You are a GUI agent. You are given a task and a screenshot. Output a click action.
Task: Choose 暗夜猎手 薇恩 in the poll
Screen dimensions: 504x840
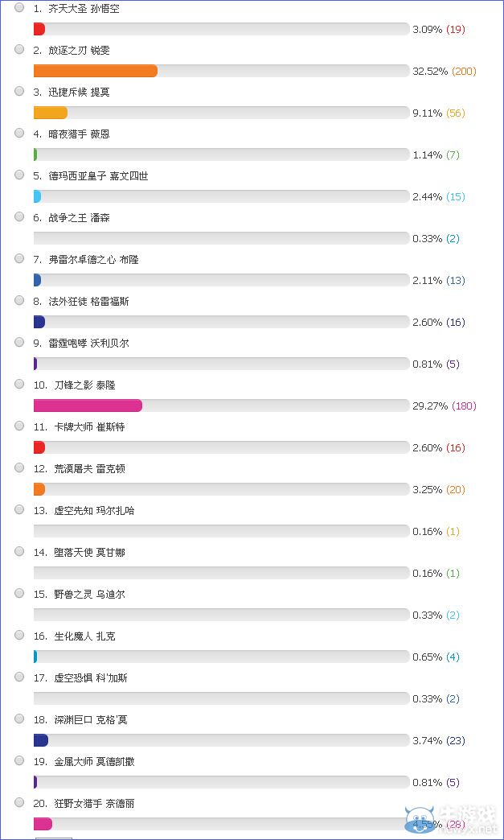tap(18, 134)
